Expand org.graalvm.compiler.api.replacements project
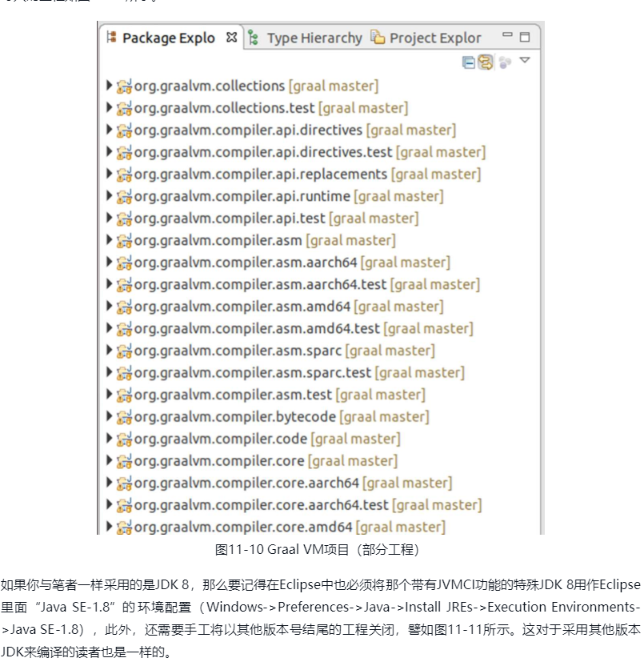The width and height of the screenshot is (644, 662). (109, 174)
